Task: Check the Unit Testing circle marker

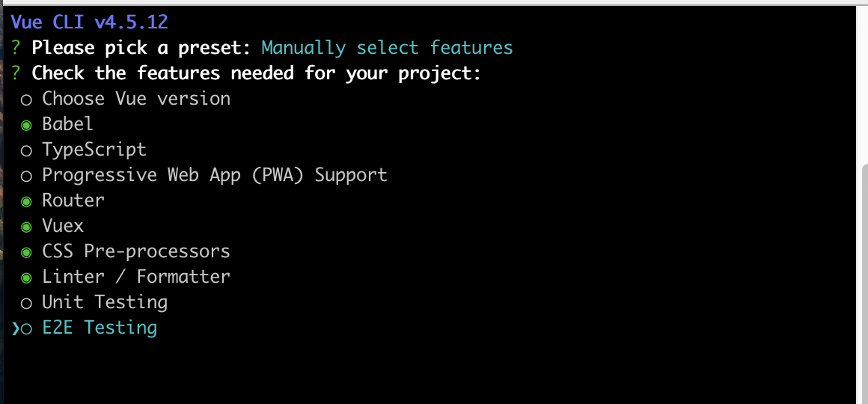Action: click(x=26, y=304)
